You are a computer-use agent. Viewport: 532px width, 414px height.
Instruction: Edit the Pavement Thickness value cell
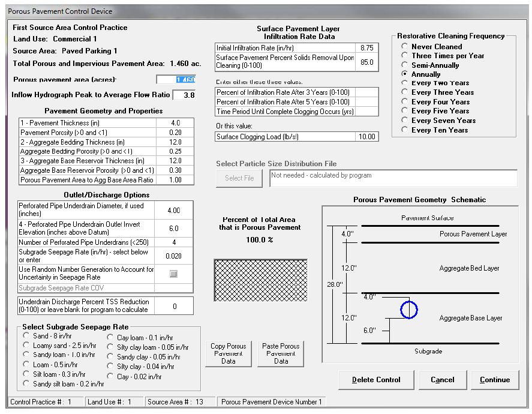[174, 123]
